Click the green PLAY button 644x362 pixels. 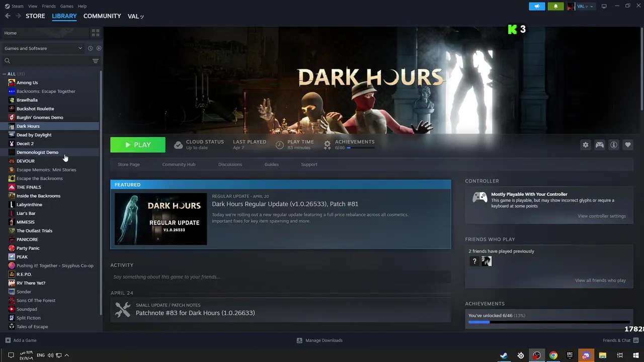(x=138, y=145)
